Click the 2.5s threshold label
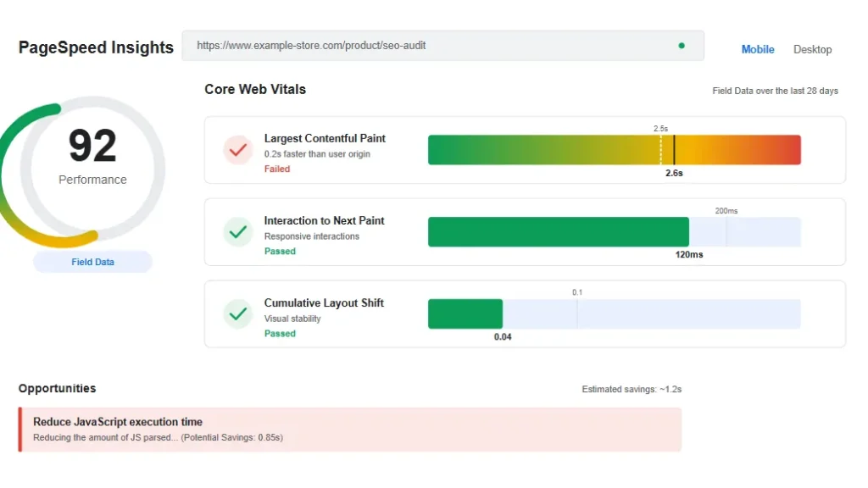The image size is (868, 488). point(660,129)
